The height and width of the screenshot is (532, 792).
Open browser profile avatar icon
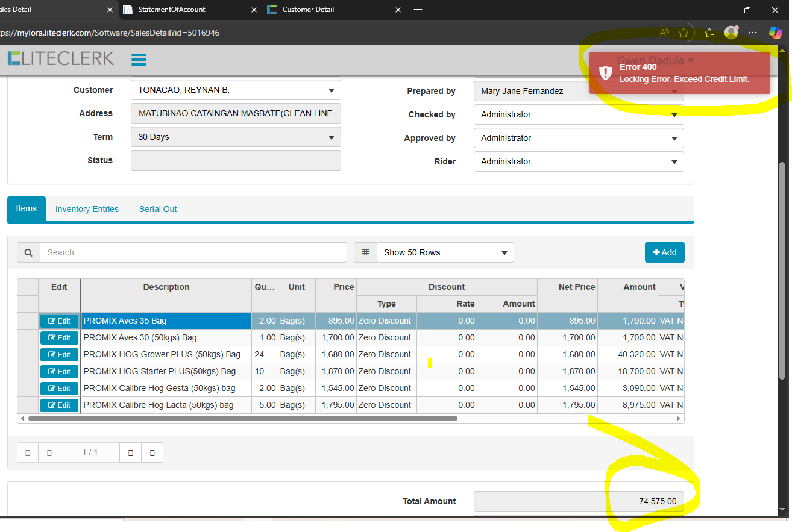click(731, 33)
